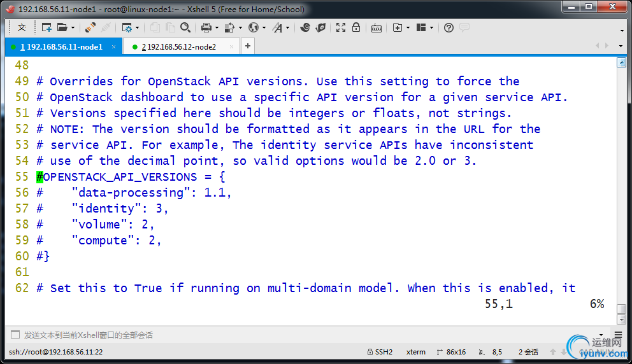Image resolution: width=632 pixels, height=364 pixels.
Task: Click the copy icon in toolbar
Action: point(154,27)
